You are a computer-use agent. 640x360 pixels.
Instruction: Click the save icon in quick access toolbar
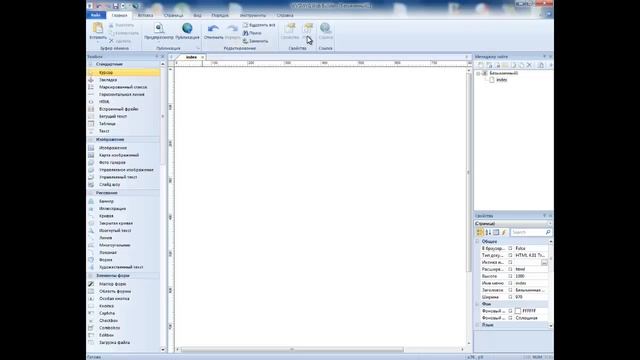pyautogui.click(x=116, y=6)
